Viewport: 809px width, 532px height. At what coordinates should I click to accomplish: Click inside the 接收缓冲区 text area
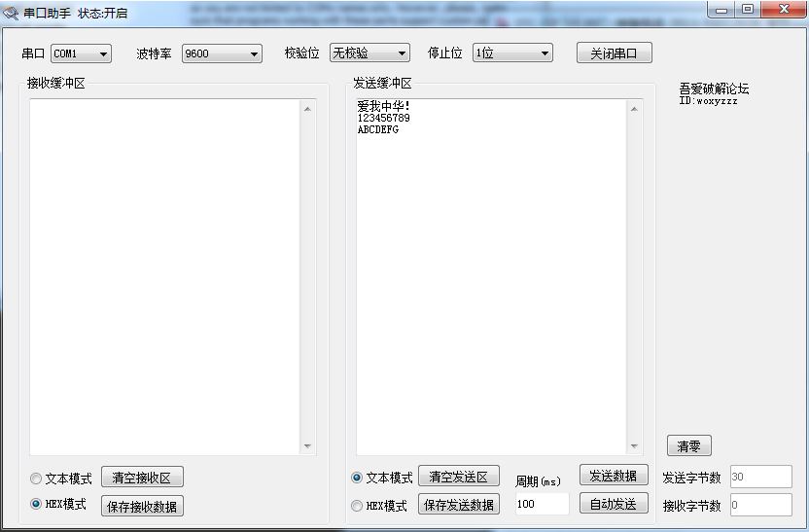[164, 276]
